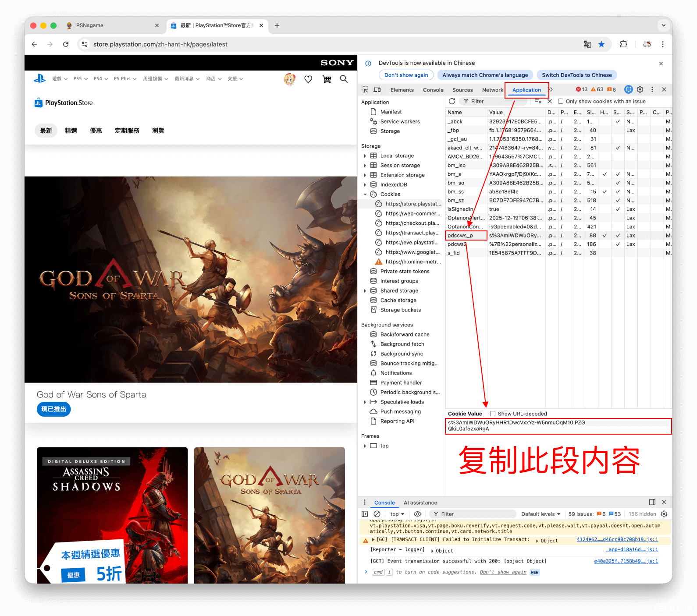
Task: Open the PlayStation Store shopping cart
Action: 327,79
